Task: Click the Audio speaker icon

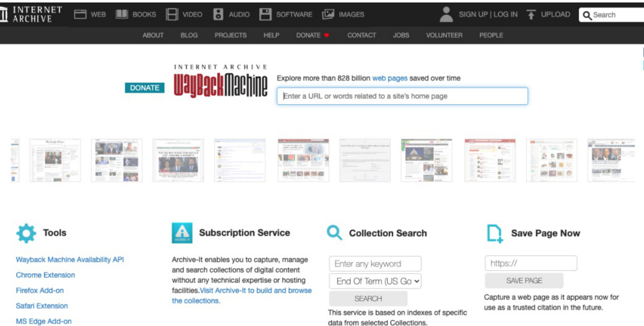Action: [219, 14]
